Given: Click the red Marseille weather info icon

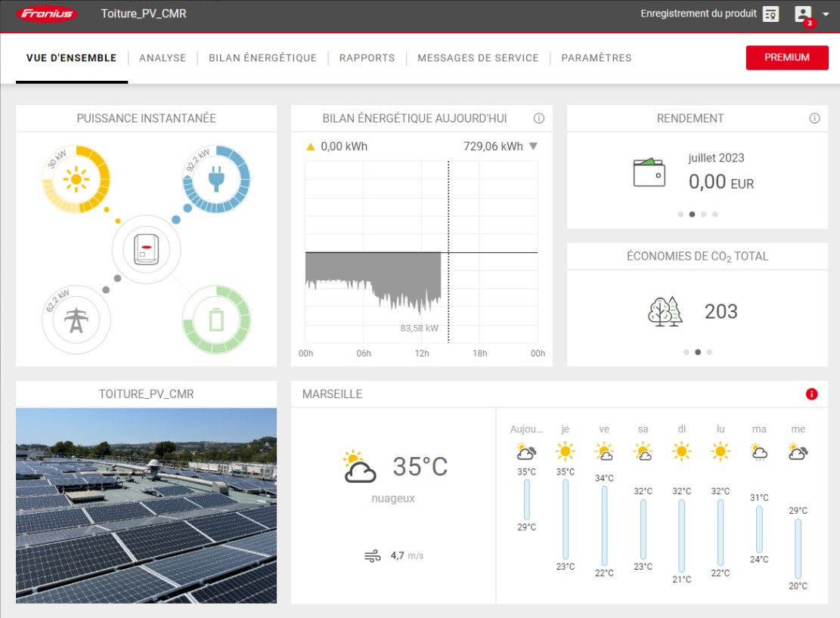Looking at the screenshot, I should pos(812,394).
